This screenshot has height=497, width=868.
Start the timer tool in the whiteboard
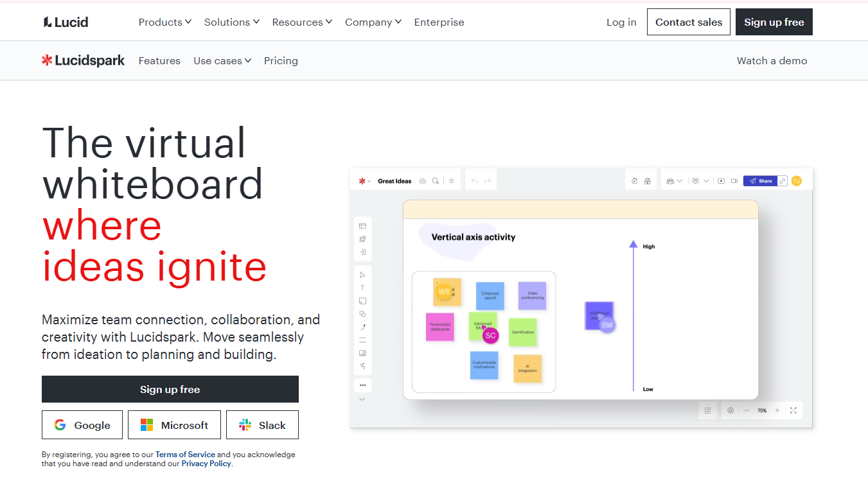tap(635, 181)
